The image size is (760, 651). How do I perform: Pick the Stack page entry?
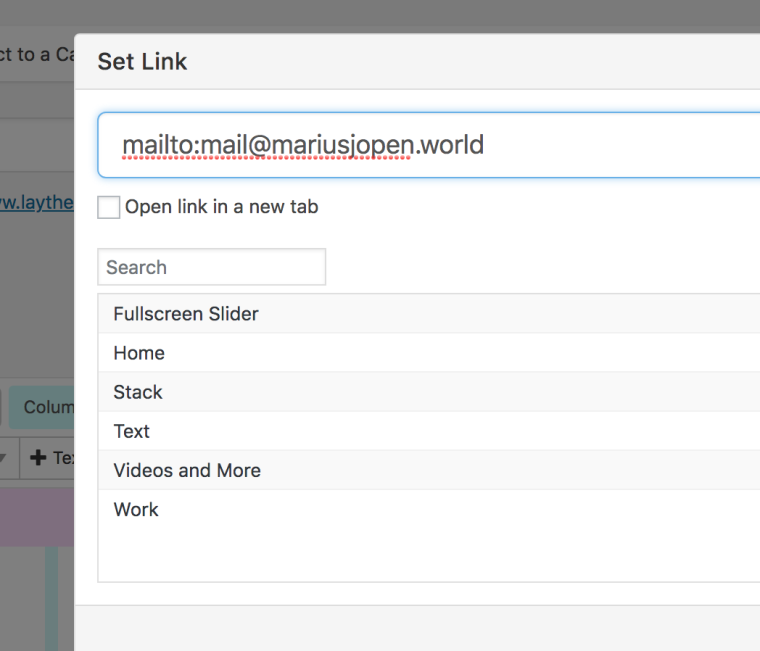[x=138, y=392]
